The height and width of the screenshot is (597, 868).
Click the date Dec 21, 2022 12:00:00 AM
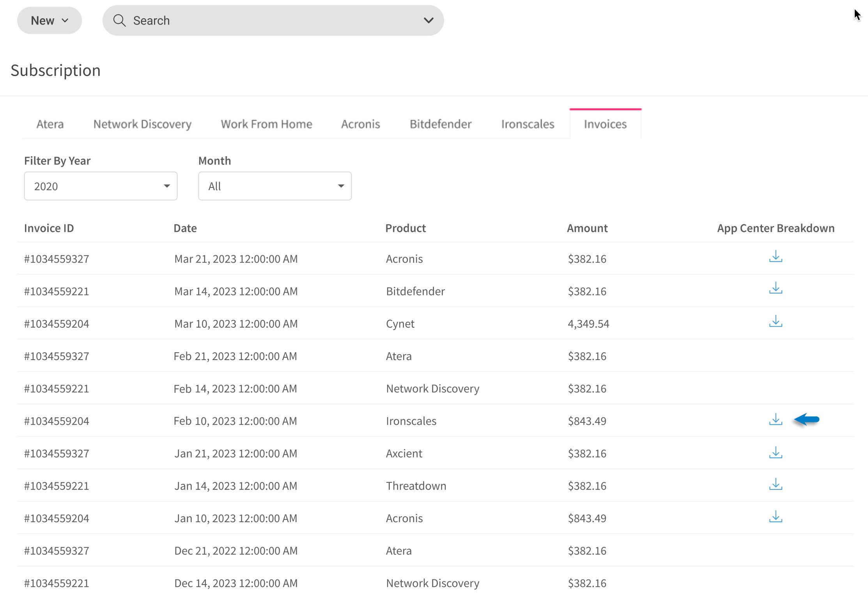[236, 550]
